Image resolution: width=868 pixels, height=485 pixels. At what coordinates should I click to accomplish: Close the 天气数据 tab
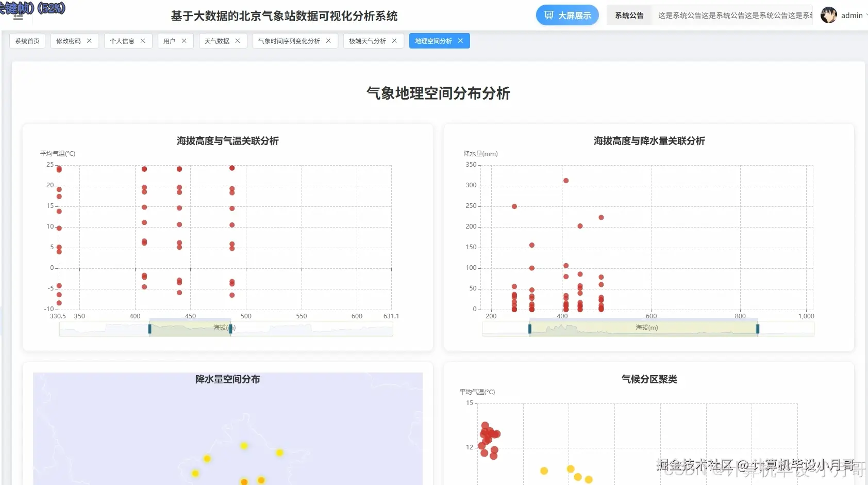[238, 40]
